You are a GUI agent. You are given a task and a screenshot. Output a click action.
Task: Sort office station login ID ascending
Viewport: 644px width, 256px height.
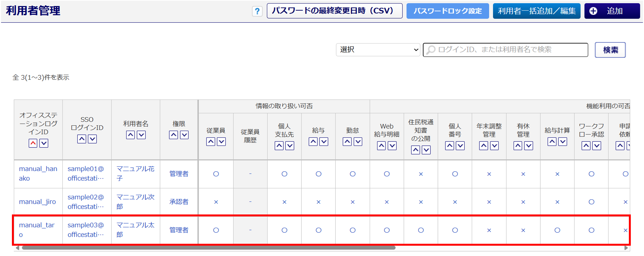coord(33,143)
